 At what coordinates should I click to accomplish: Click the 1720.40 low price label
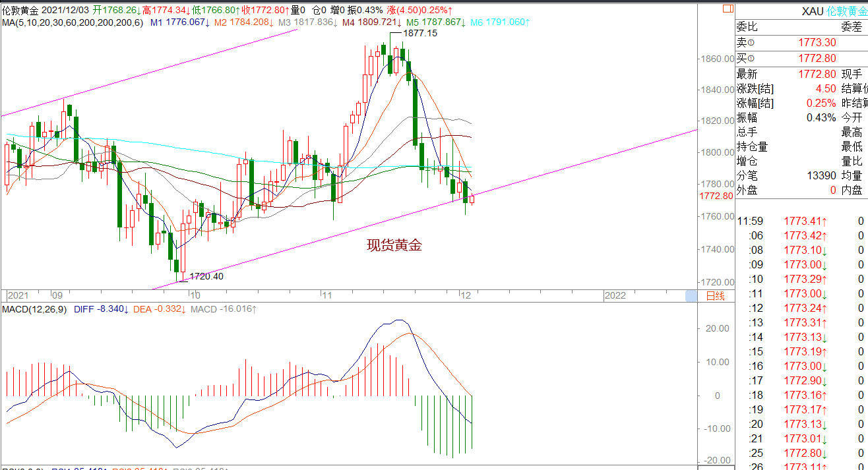point(206,276)
